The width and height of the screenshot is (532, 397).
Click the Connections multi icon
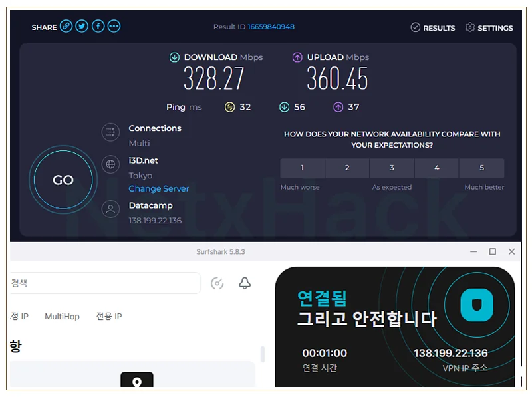point(110,132)
